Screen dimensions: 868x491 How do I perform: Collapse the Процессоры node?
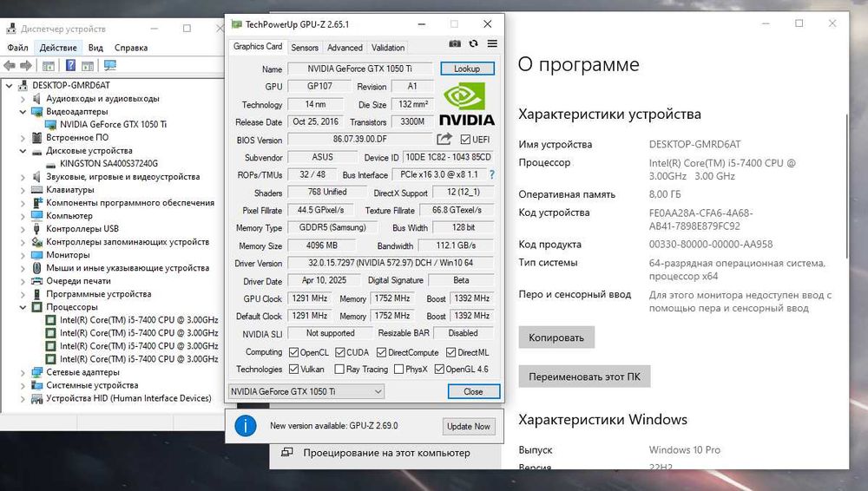click(23, 307)
